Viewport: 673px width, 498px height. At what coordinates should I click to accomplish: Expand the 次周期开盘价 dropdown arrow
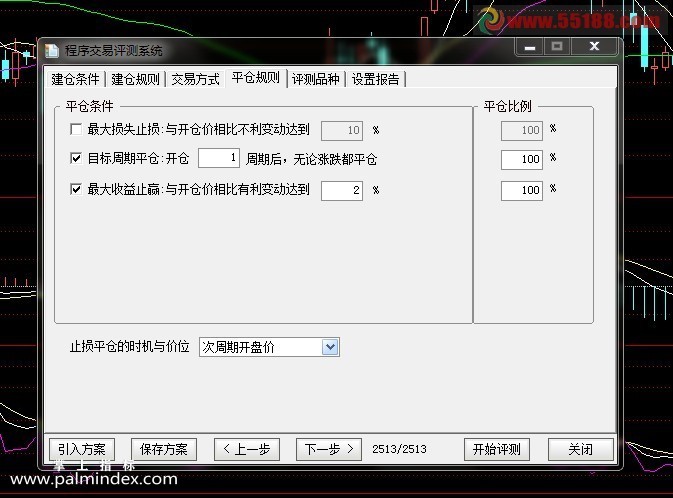tap(330, 347)
